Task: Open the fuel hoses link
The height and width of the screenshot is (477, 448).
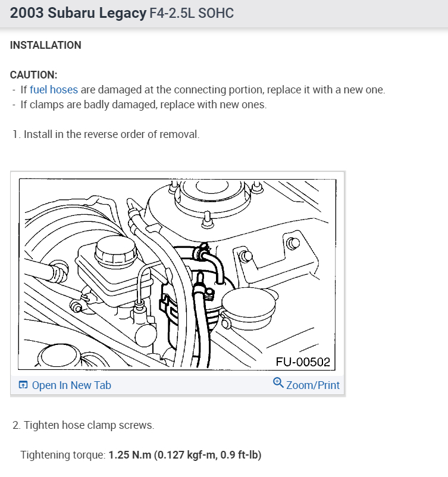Action: pos(54,90)
